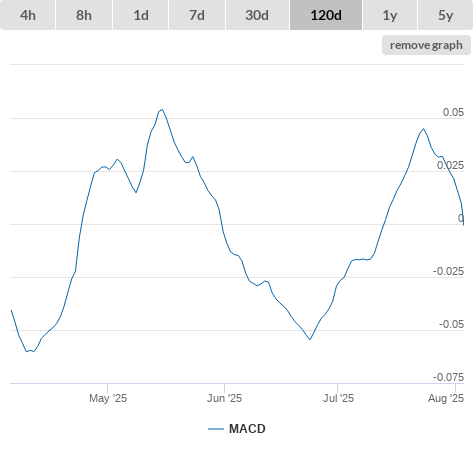Click the Aug '25 axis label
The image size is (474, 455).
tap(446, 398)
